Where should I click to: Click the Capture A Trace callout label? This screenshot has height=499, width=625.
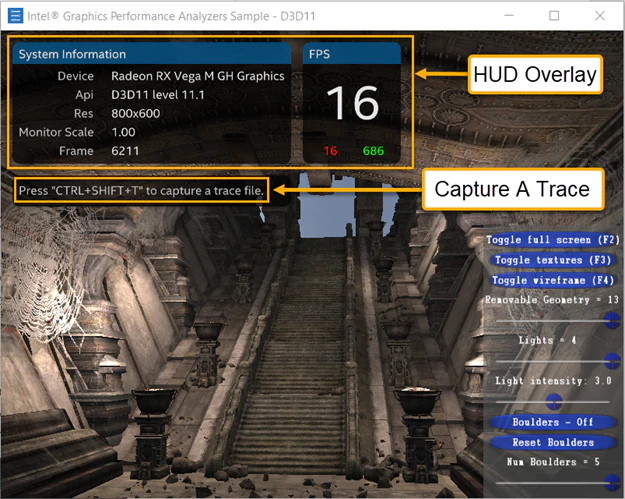coord(511,188)
